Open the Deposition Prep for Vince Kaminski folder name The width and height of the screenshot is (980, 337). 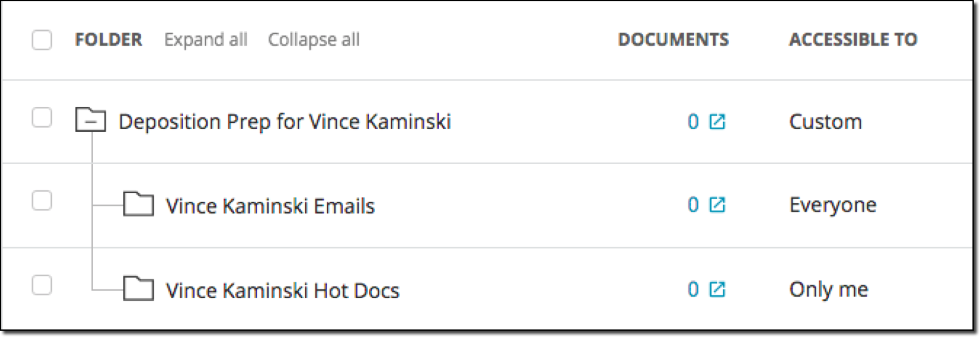click(x=285, y=121)
